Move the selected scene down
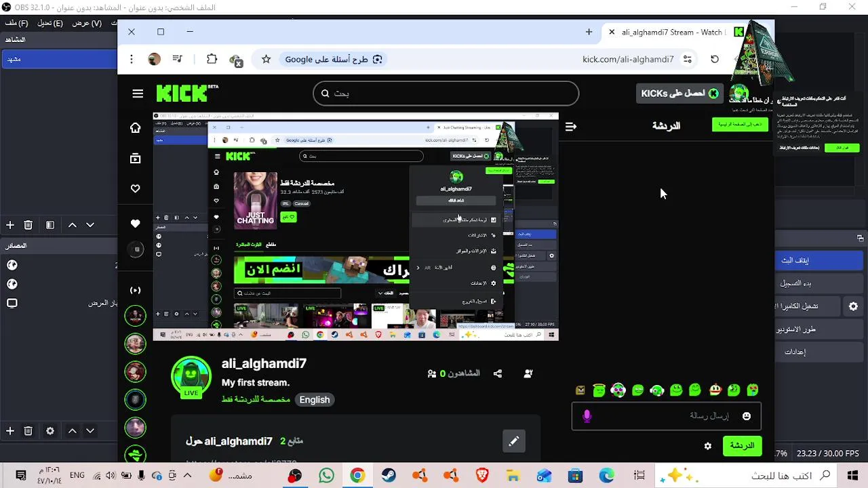 (90, 225)
